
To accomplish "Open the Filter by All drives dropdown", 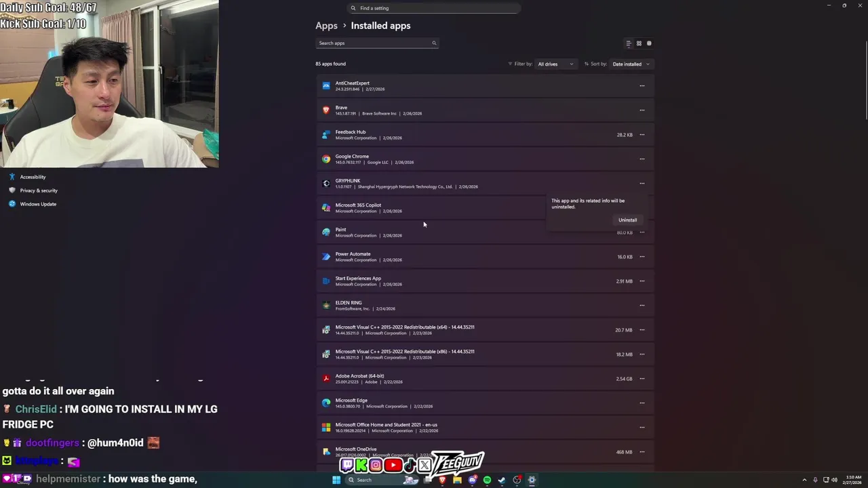I will (x=555, y=64).
